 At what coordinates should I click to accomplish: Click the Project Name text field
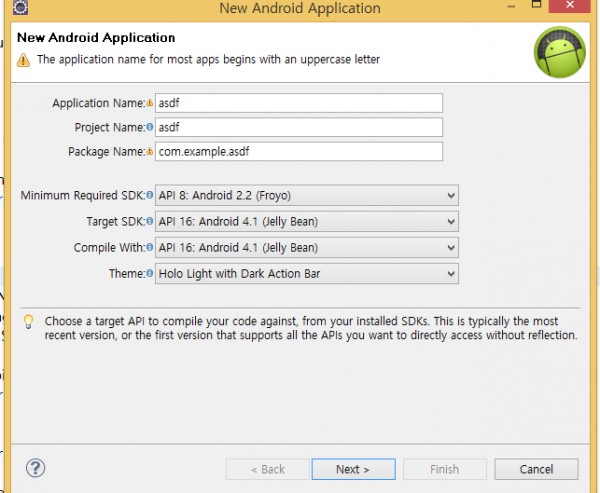tap(299, 127)
